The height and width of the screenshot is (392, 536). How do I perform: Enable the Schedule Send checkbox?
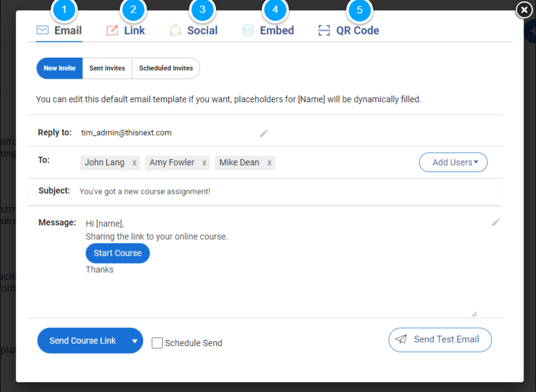[157, 342]
